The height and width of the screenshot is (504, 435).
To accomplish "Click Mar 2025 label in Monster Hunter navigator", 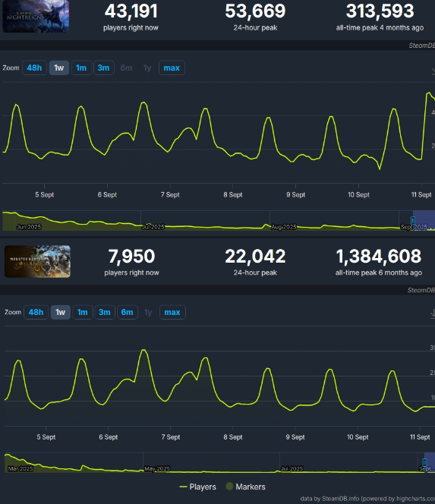I will (x=20, y=468).
